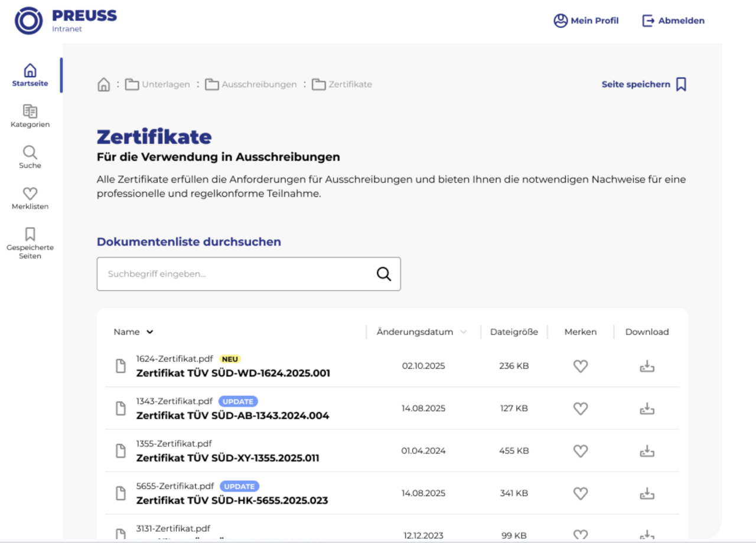This screenshot has width=756, height=543.
Task: Open Mein Profil
Action: [586, 21]
